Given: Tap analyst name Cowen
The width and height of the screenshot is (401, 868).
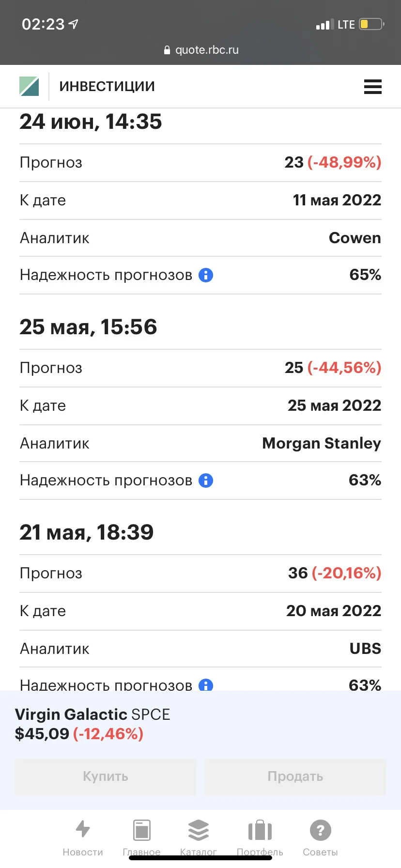Looking at the screenshot, I should click(x=355, y=238).
